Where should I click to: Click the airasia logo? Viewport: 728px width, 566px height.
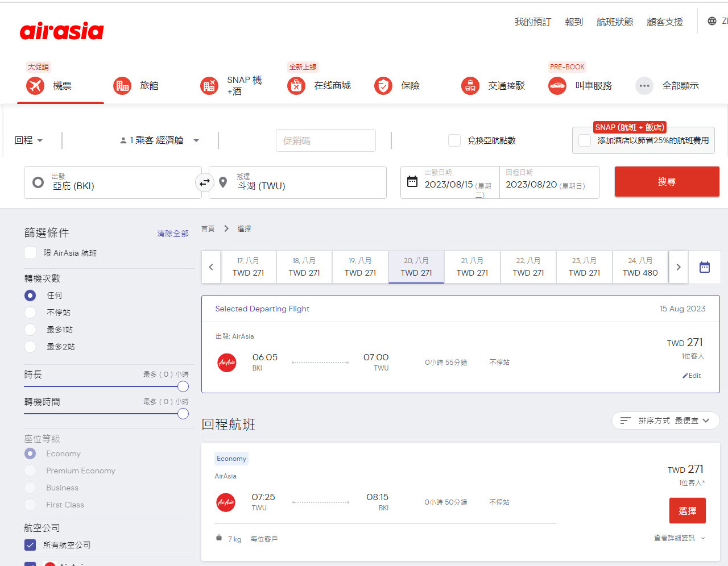61,31
